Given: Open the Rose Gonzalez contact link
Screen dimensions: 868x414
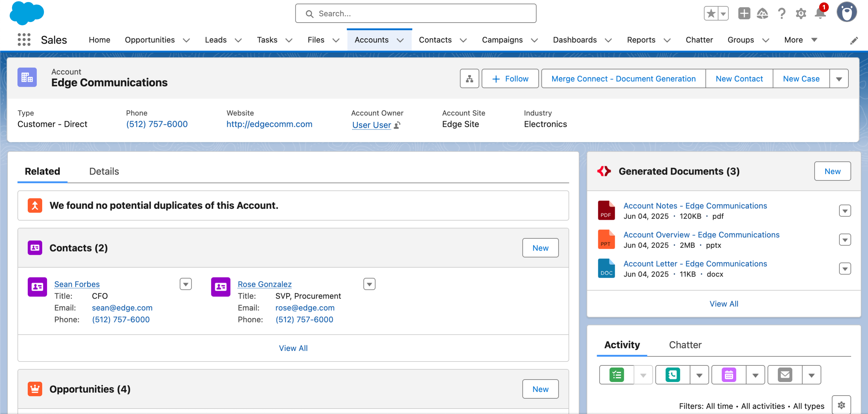Looking at the screenshot, I should [x=265, y=284].
